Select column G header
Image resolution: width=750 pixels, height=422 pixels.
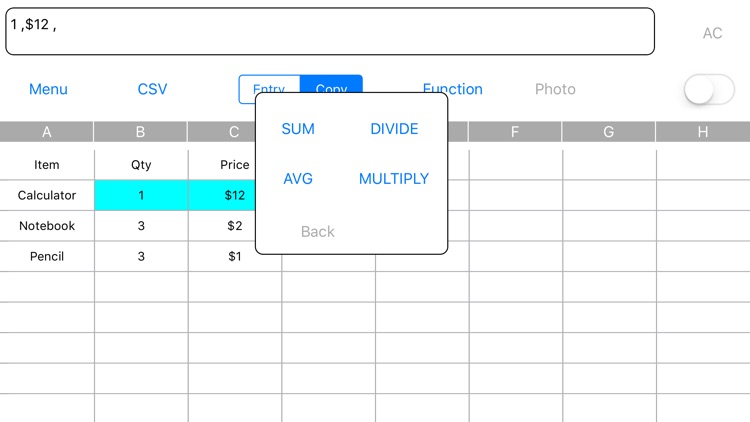608,132
